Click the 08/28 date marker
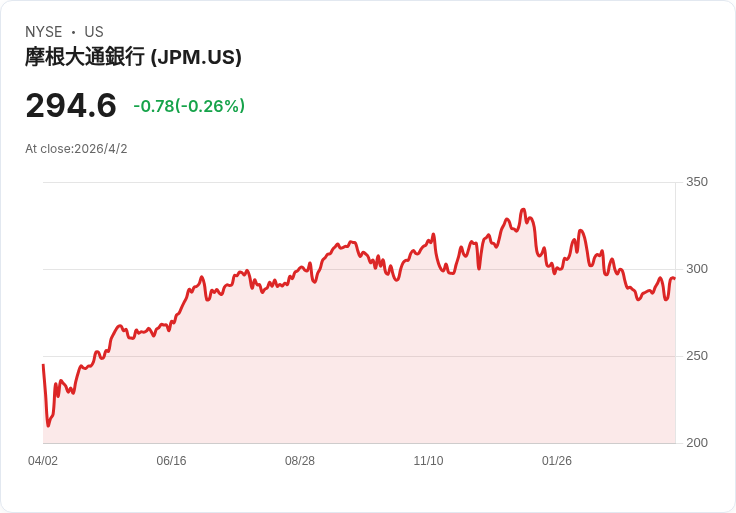This screenshot has width=736, height=513. (x=300, y=461)
